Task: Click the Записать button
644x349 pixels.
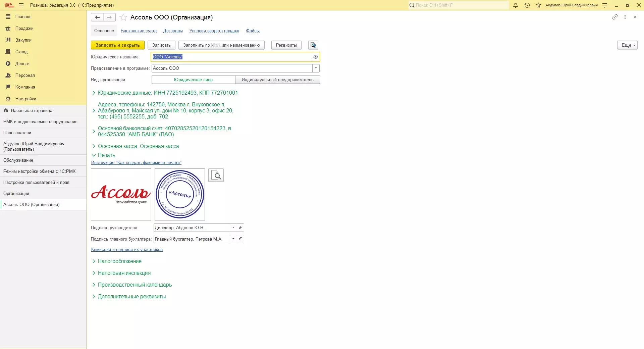Action: pos(161,45)
